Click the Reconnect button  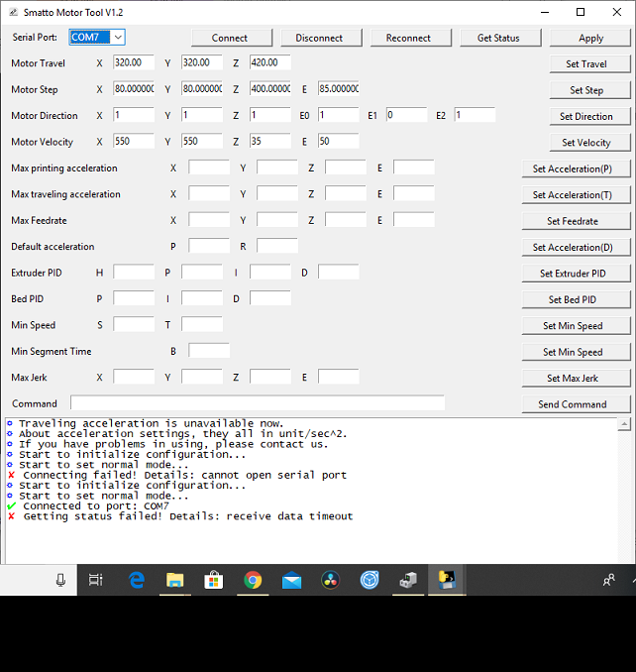click(410, 38)
